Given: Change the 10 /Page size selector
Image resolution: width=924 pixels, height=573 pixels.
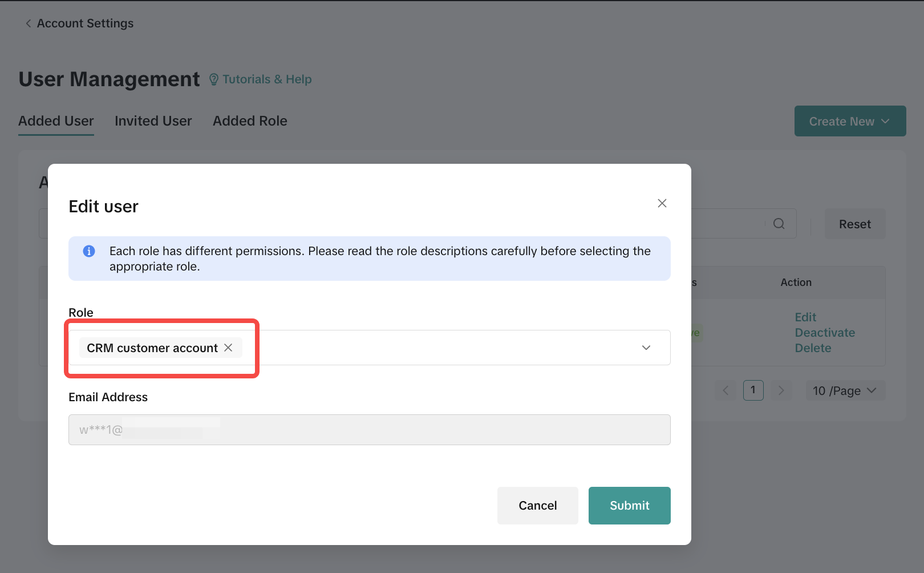Looking at the screenshot, I should [x=845, y=390].
